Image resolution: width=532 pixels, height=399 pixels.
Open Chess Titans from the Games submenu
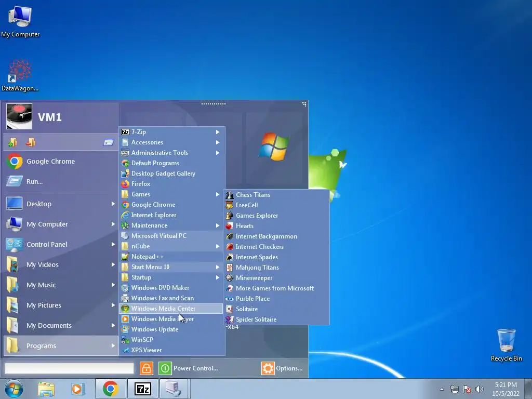pos(276,195)
